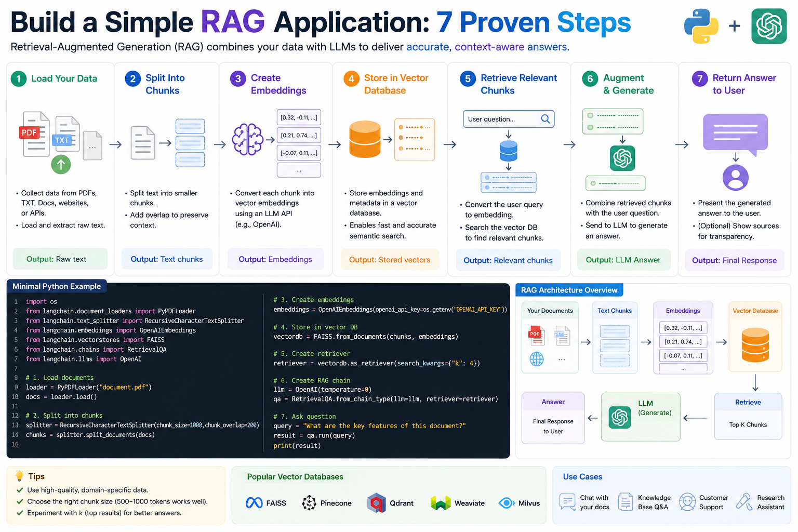
Task: Click the stacked blue chunk blocks in Text Chunks card
Action: point(615,345)
